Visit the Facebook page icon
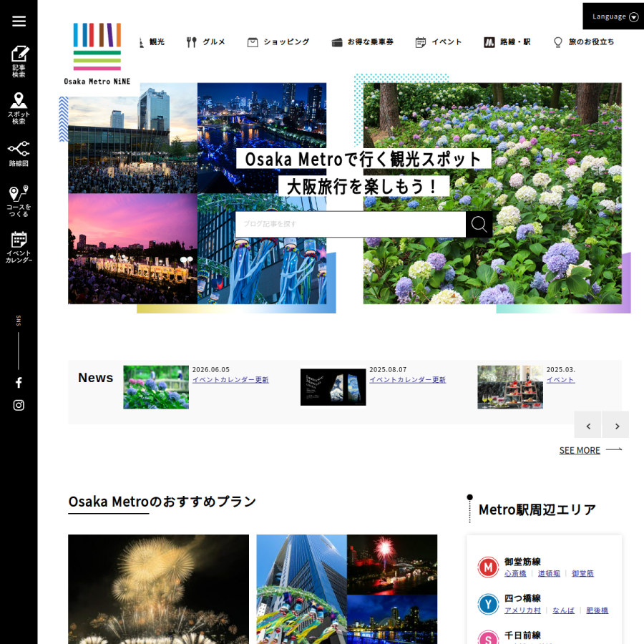 pos(19,383)
